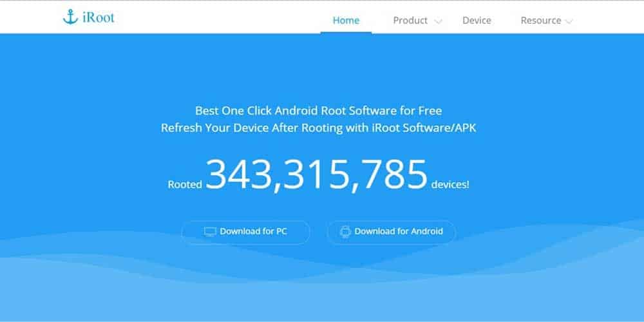The image size is (644, 322).
Task: Click the 'devices!' text after the counter
Action: click(450, 185)
